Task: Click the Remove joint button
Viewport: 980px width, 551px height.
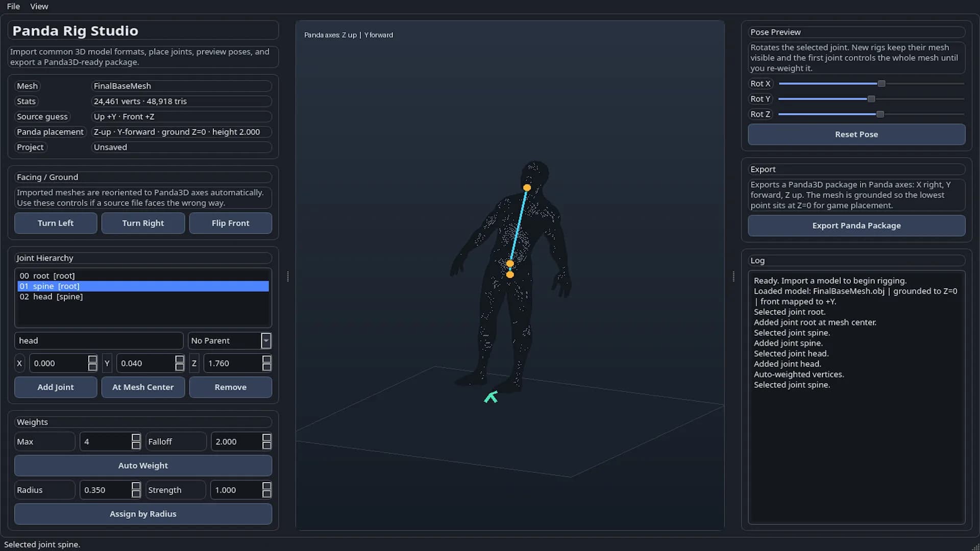Action: 230,387
